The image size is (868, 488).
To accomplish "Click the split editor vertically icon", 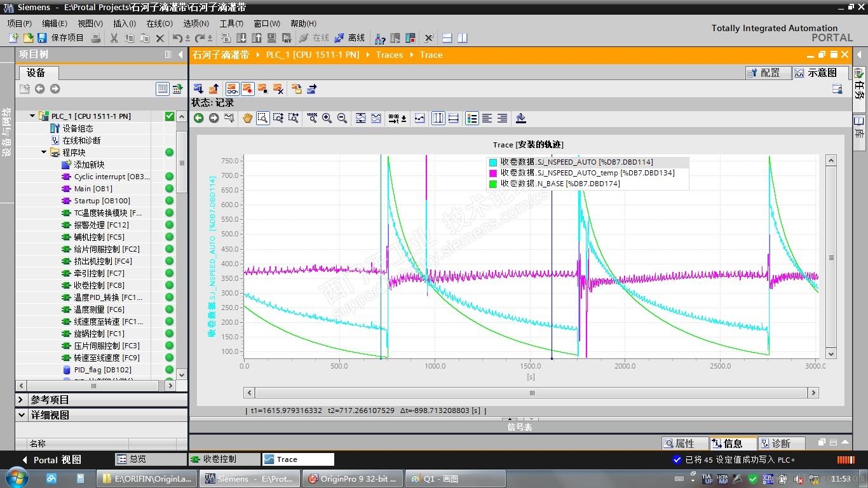I will tap(462, 38).
